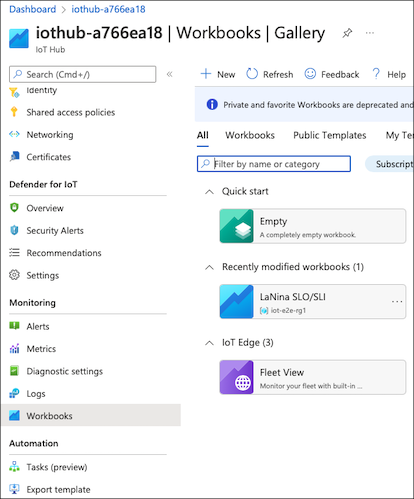The image size is (414, 499).
Task: Collapse Recently modified workbooks section
Action: (209, 267)
